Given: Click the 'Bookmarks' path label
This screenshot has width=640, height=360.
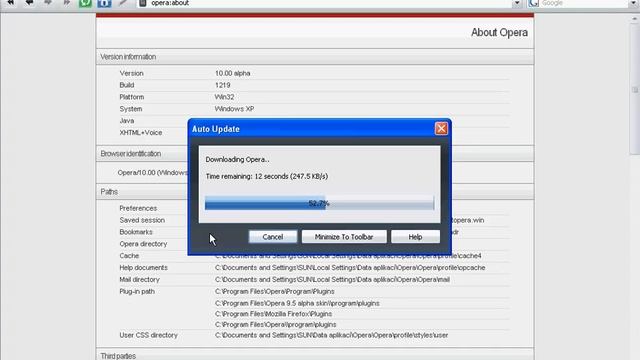Looking at the screenshot, I should click(136, 232).
